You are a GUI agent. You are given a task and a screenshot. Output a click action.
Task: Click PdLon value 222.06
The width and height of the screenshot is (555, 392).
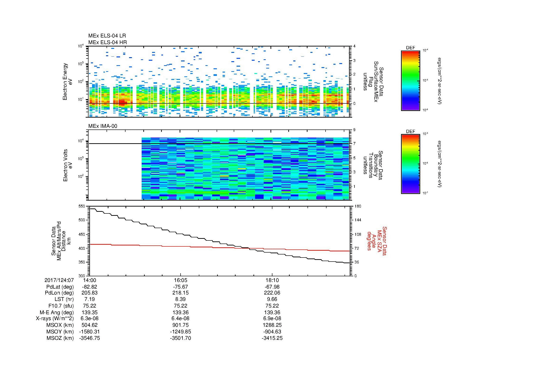point(272,293)
